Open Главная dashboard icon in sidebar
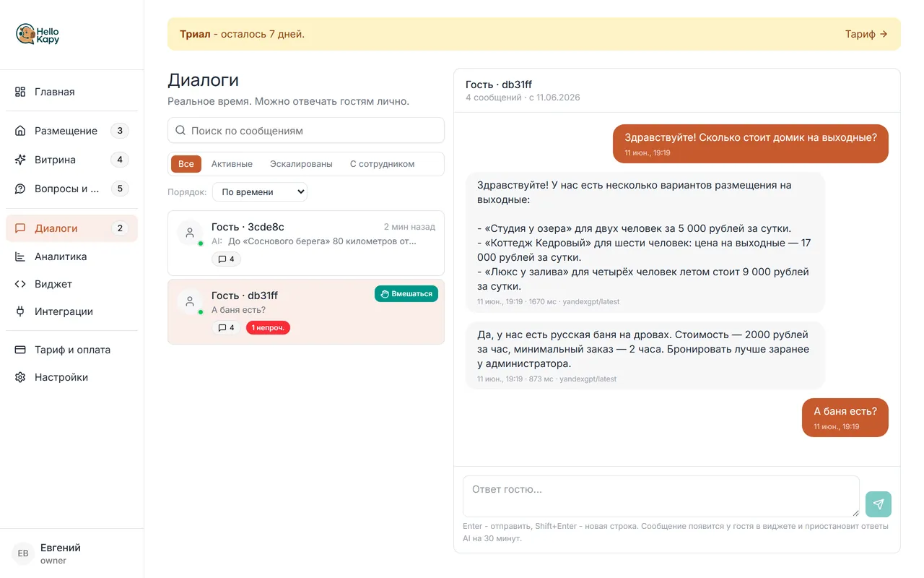Image resolution: width=924 pixels, height=578 pixels. (x=20, y=92)
